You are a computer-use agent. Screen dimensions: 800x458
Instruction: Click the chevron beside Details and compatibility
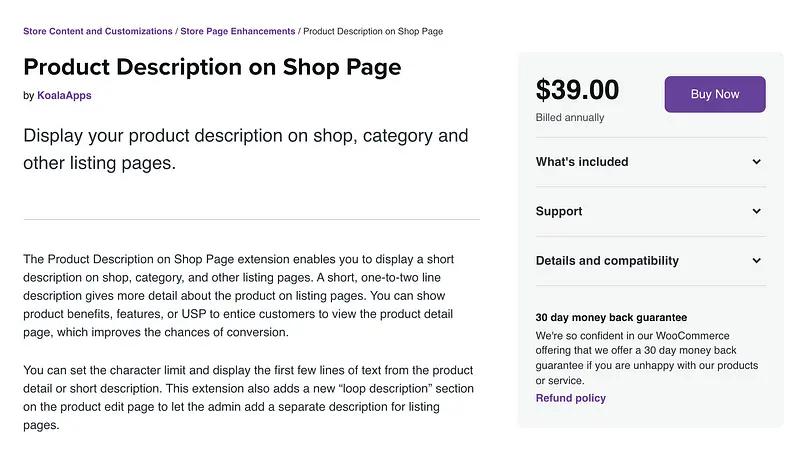tap(757, 261)
